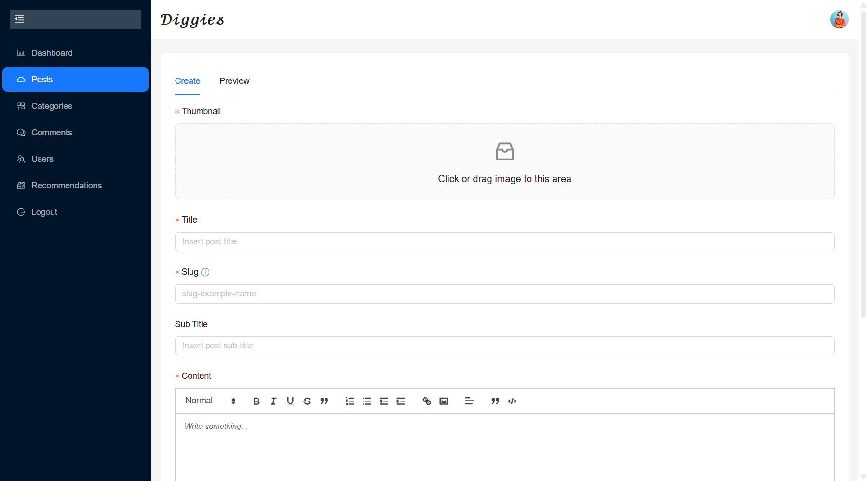Image resolution: width=868 pixels, height=481 pixels.
Task: Open the text alignment picker
Action: click(x=469, y=401)
